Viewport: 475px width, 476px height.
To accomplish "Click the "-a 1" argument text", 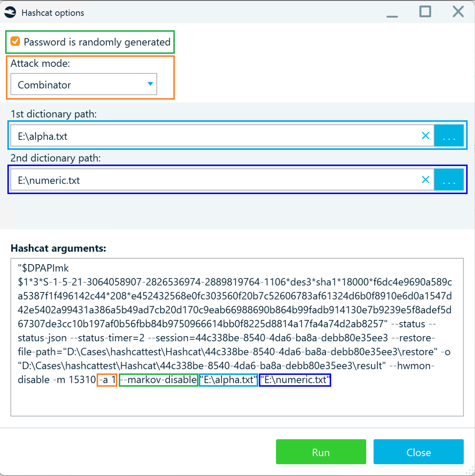I will point(107,380).
